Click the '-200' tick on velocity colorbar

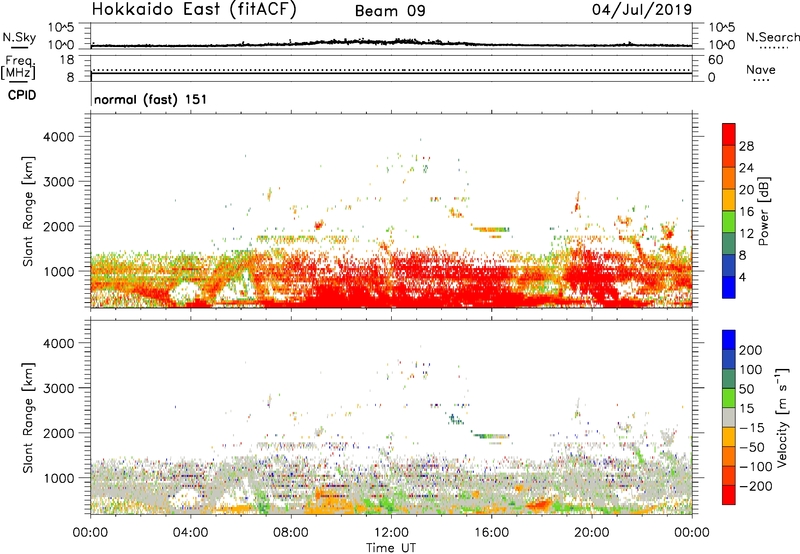[x=756, y=486]
